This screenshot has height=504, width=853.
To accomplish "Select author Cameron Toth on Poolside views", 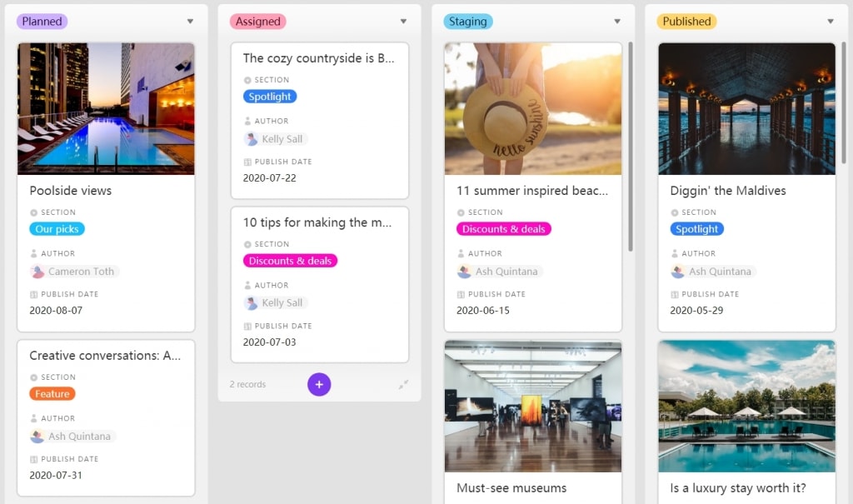I will click(74, 271).
